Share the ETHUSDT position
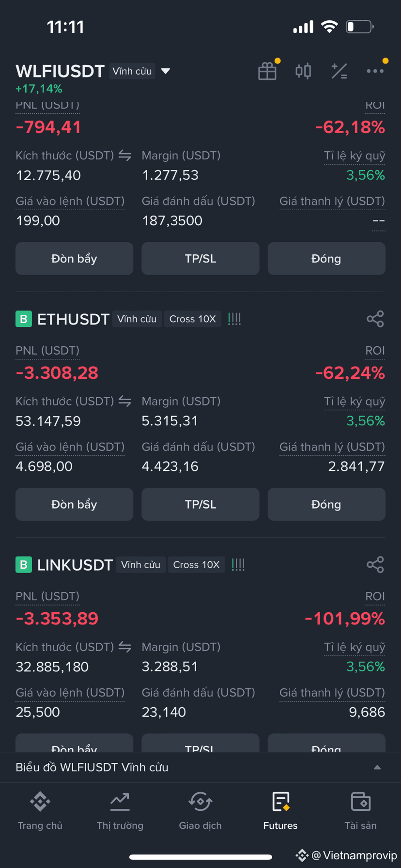This screenshot has height=868, width=401. click(x=375, y=319)
